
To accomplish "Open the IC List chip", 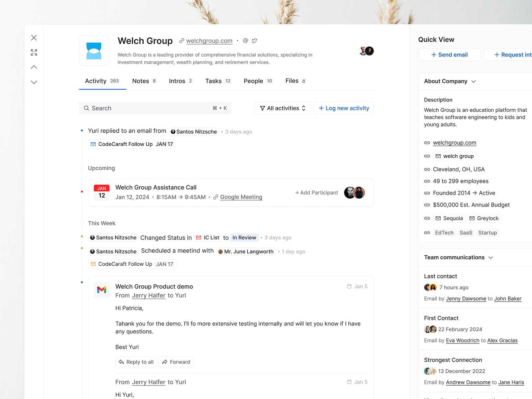I will pos(208,237).
